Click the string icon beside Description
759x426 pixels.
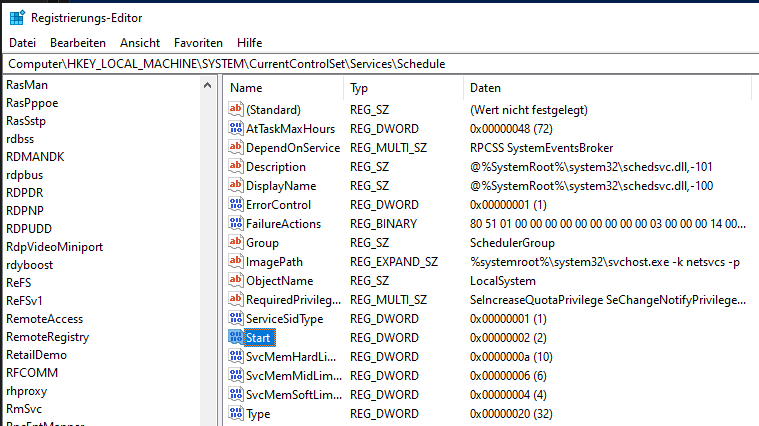pyautogui.click(x=236, y=167)
